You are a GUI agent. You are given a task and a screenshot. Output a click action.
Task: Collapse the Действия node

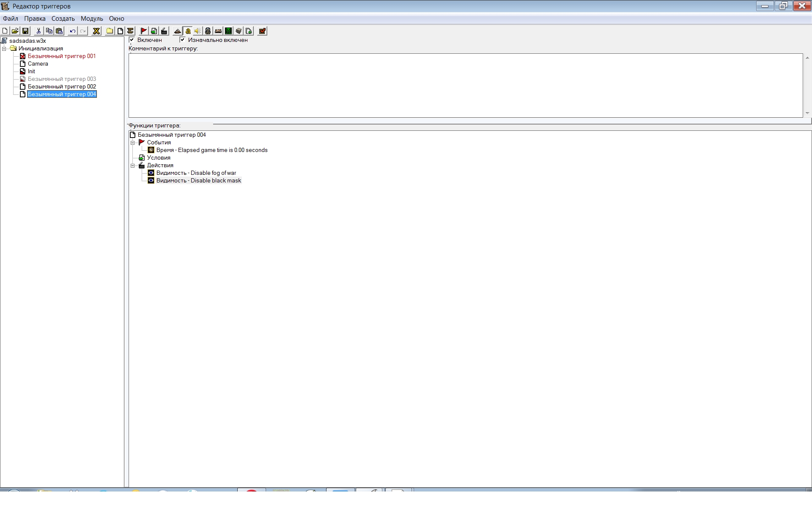(133, 166)
